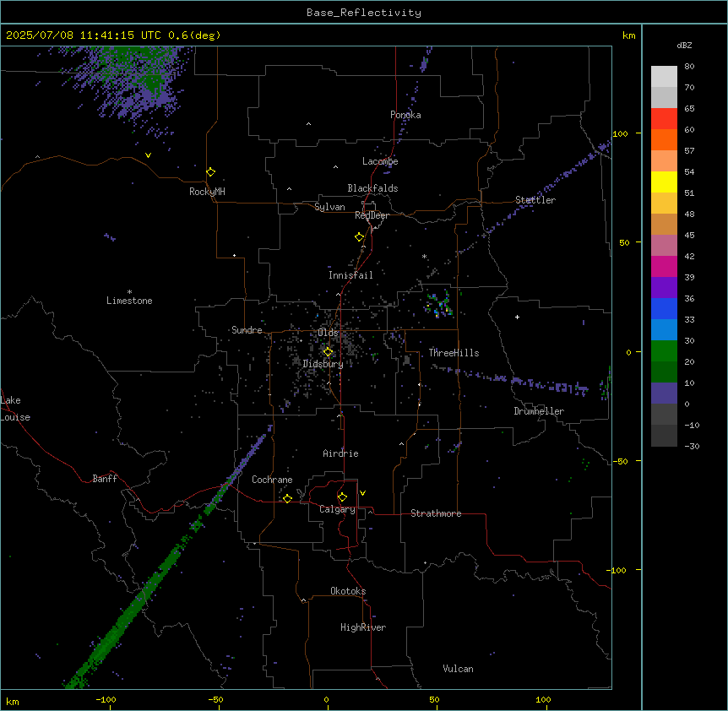The image size is (728, 711).
Task: Click the Limestone label
Action: (x=129, y=301)
